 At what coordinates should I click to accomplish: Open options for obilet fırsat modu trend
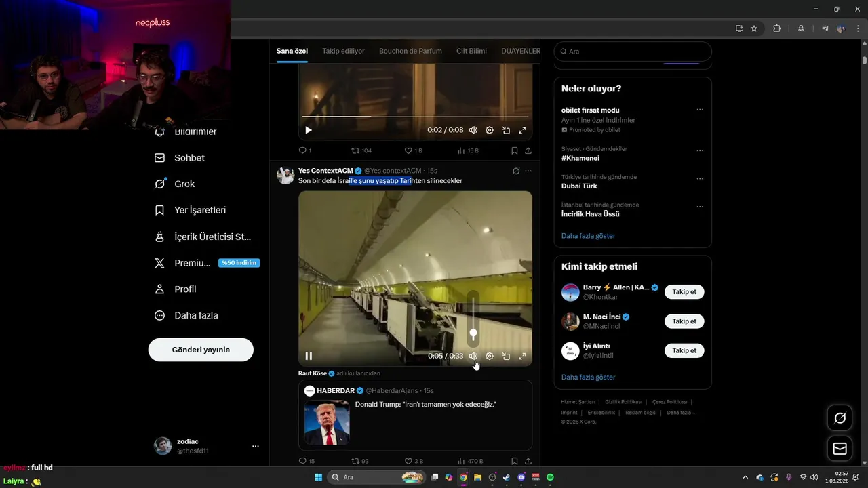tap(700, 110)
